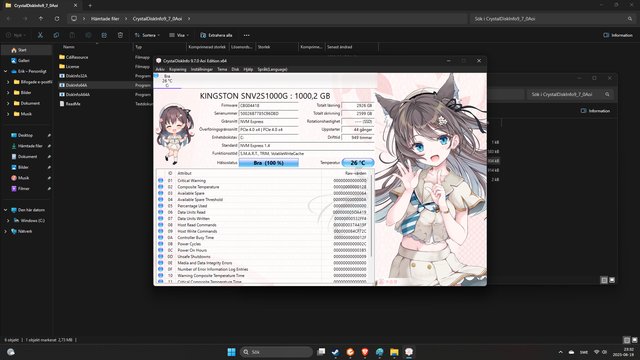
Task: Click the Windows Start button on taskbar
Action: coord(231,352)
